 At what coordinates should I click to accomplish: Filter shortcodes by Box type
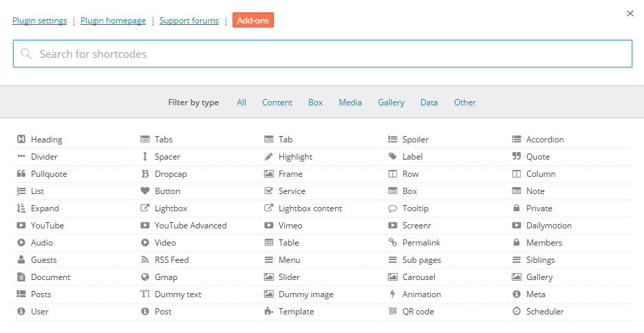click(x=315, y=103)
